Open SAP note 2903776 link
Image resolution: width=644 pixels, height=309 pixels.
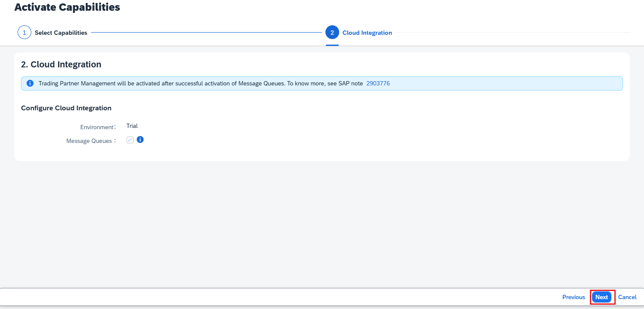coord(378,83)
